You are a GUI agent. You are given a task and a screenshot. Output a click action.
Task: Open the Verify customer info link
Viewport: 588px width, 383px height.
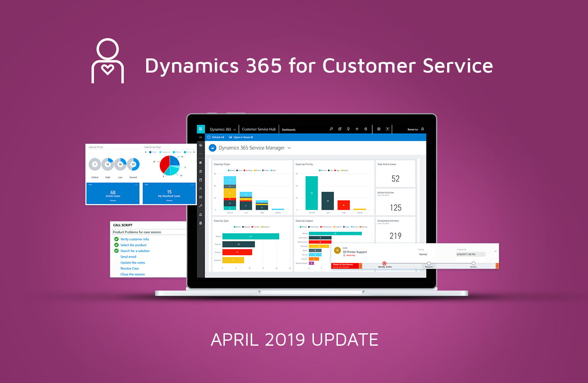coord(135,239)
